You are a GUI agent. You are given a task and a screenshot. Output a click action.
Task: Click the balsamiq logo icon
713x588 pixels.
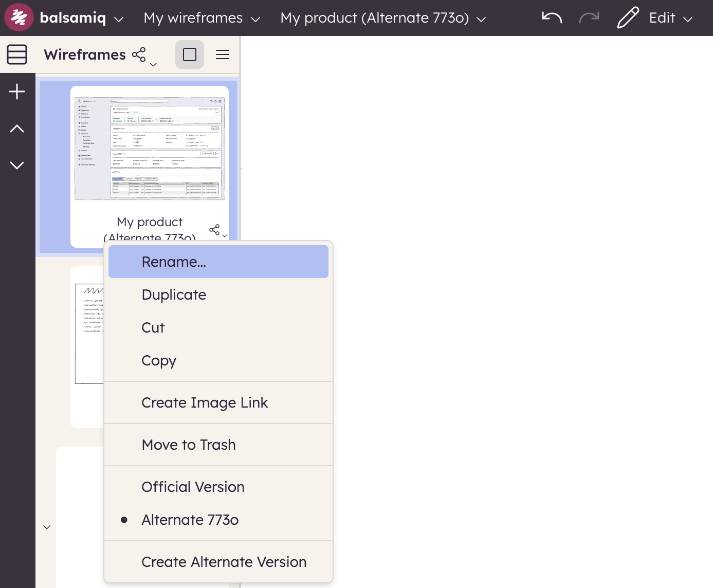click(x=19, y=17)
